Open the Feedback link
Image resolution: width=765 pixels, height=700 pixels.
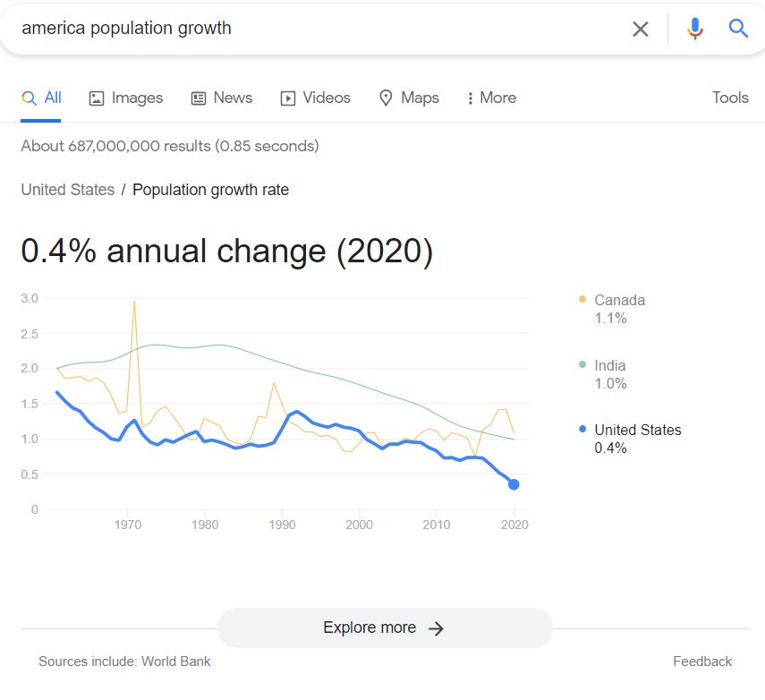702,662
